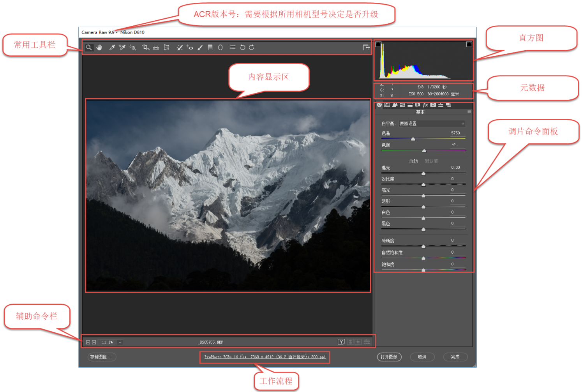Click the zoom in plus button

94,342
